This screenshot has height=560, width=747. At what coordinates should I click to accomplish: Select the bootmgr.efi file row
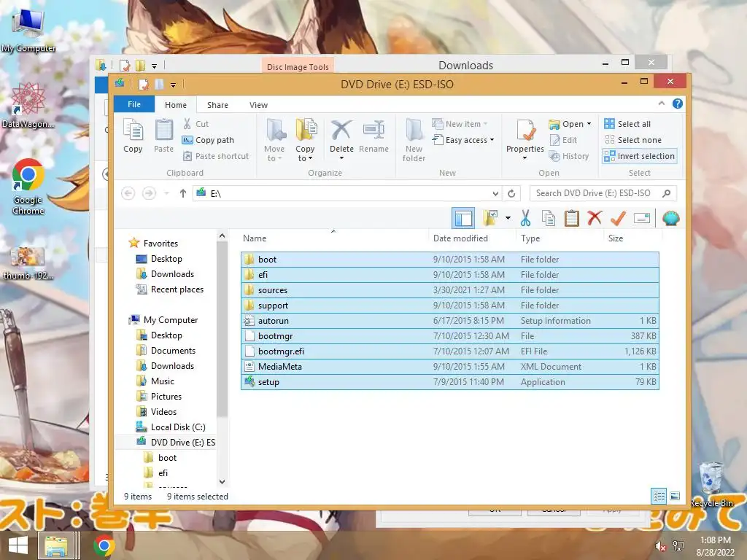point(449,351)
